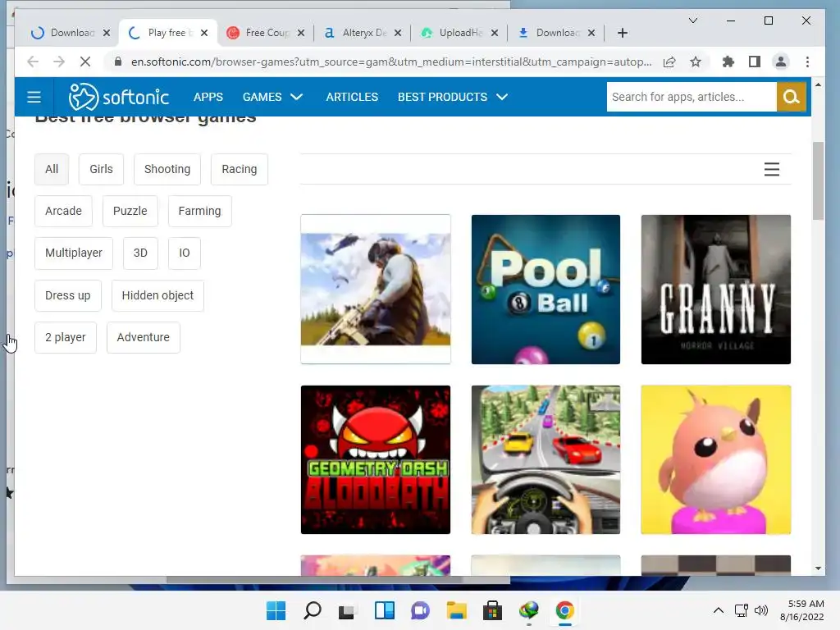Image resolution: width=840 pixels, height=630 pixels.
Task: Open the list view icon above games
Action: point(771,169)
